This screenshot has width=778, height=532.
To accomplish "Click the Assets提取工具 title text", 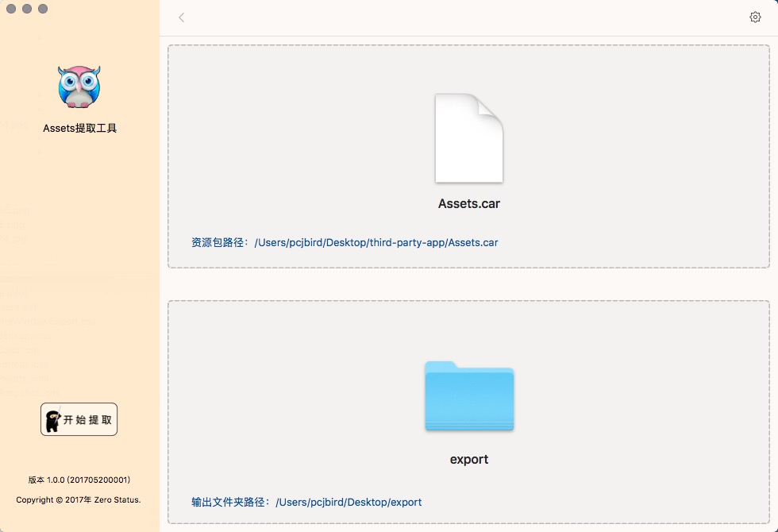I will pyautogui.click(x=80, y=128).
